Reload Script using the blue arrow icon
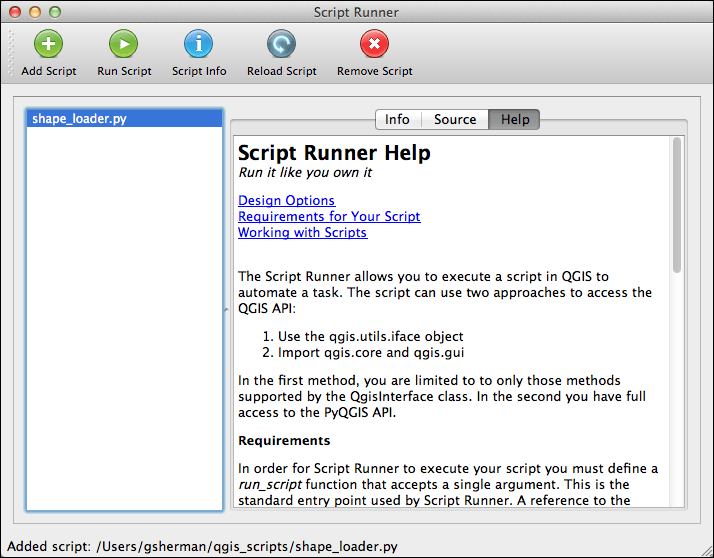The width and height of the screenshot is (714, 558). tap(281, 44)
